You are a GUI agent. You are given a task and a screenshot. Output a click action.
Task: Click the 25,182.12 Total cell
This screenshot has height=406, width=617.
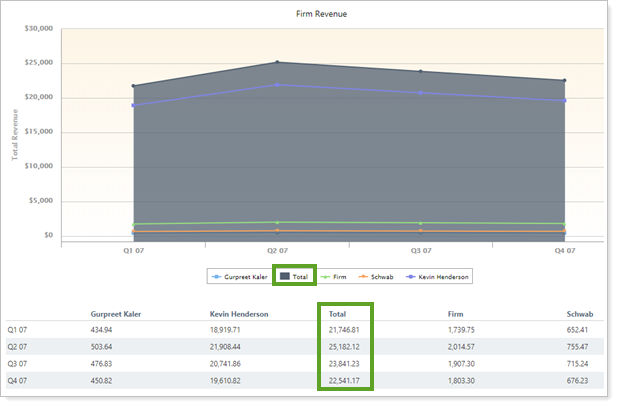pos(344,347)
